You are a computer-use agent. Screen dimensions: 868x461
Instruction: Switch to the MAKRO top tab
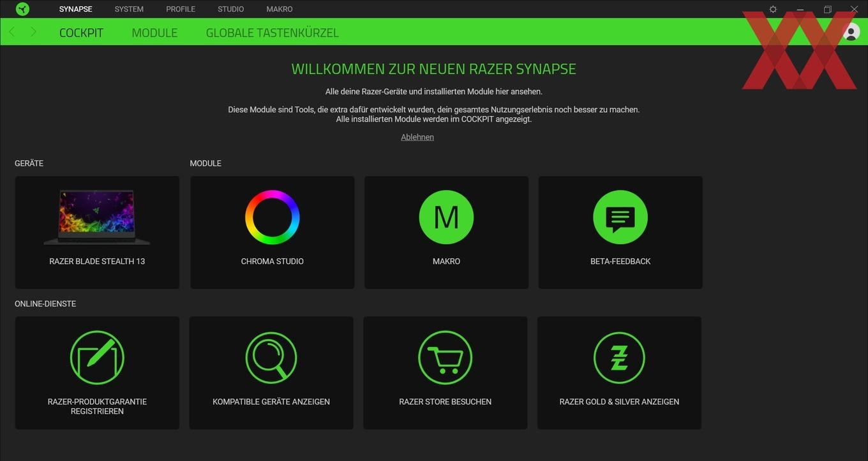click(280, 9)
